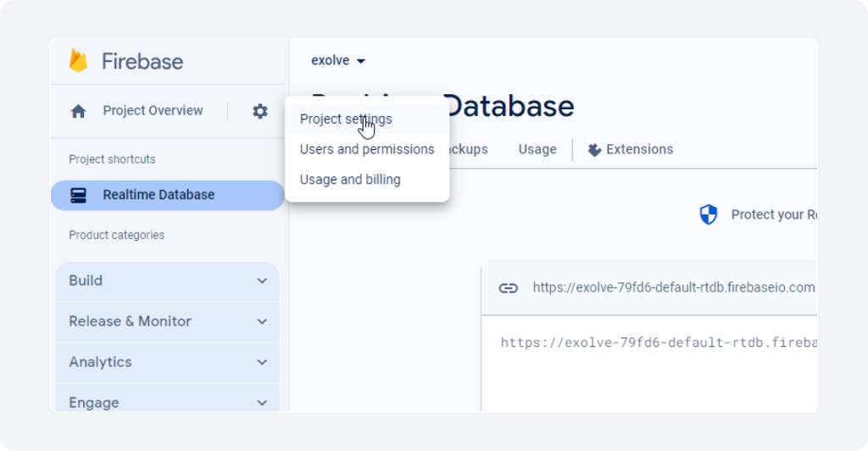
Task: Click the Extensions puzzle icon
Action: (594, 150)
